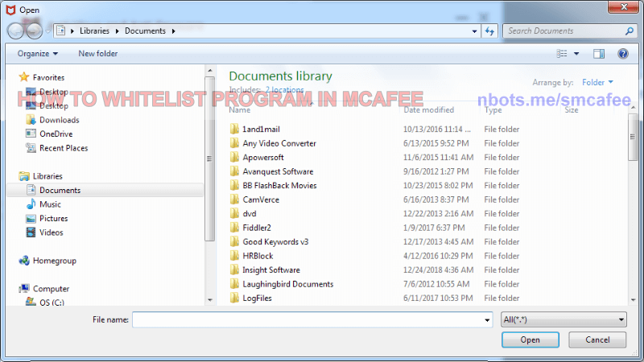Viewport: 644px width, 362px height.
Task: Open the Help question mark icon
Action: click(x=622, y=54)
